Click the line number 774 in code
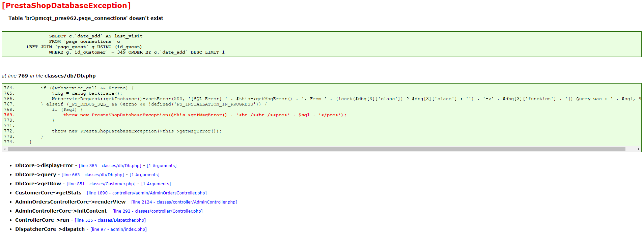This screenshot has height=249, width=644. pyautogui.click(x=9, y=142)
